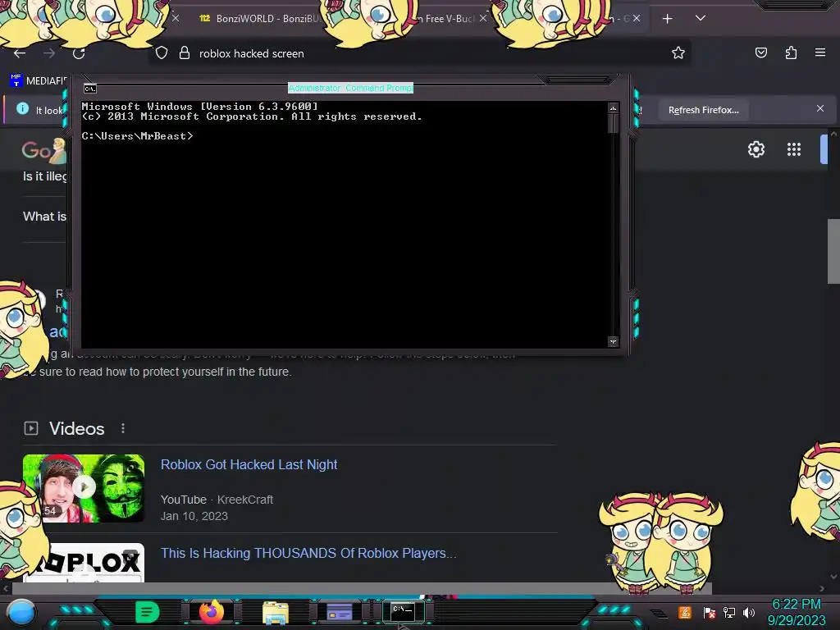Click the horizontal scrollbar at page bottom

(x=362, y=588)
